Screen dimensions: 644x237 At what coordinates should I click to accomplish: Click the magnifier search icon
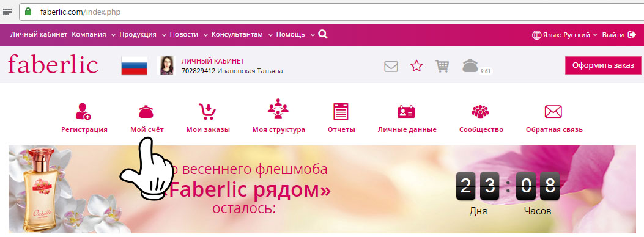tap(324, 34)
